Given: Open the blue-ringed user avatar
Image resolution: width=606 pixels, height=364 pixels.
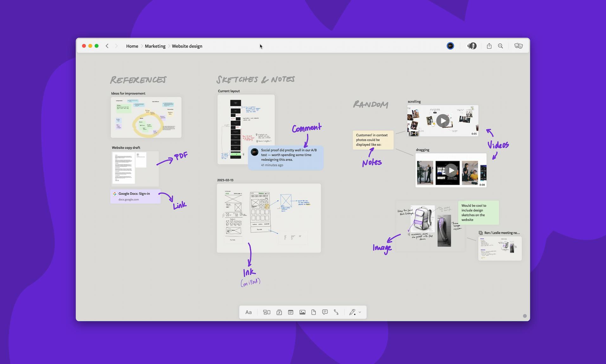Looking at the screenshot, I should coord(450,46).
